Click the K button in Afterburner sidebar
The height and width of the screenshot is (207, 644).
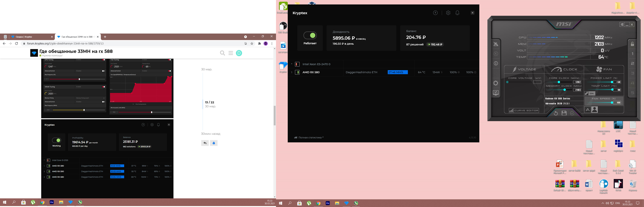pos(496,54)
